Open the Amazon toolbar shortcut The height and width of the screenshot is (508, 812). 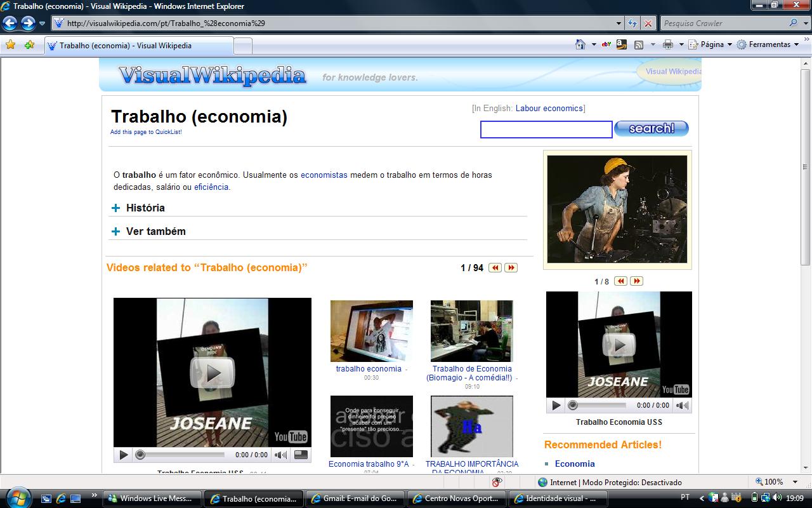coord(621,44)
